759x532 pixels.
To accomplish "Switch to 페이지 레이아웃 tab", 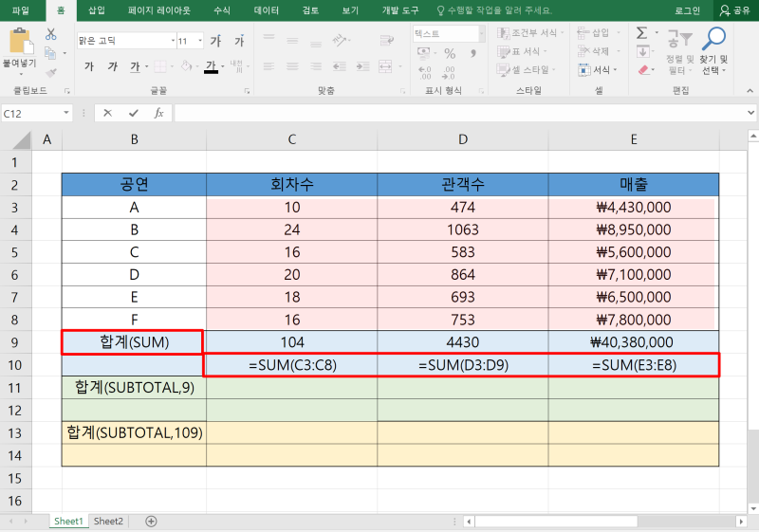I will [159, 10].
